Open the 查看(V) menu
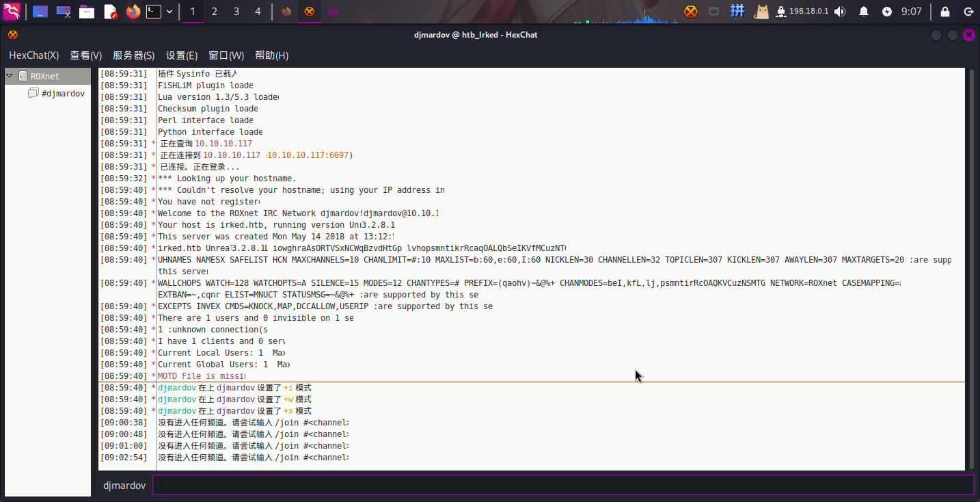Viewport: 980px width, 502px height. [x=86, y=55]
